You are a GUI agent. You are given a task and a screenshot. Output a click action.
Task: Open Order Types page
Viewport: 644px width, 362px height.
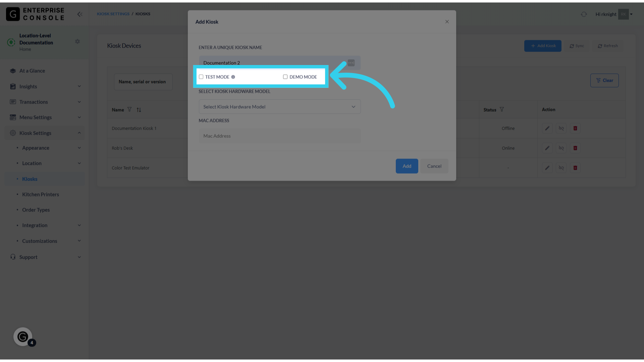[36, 210]
